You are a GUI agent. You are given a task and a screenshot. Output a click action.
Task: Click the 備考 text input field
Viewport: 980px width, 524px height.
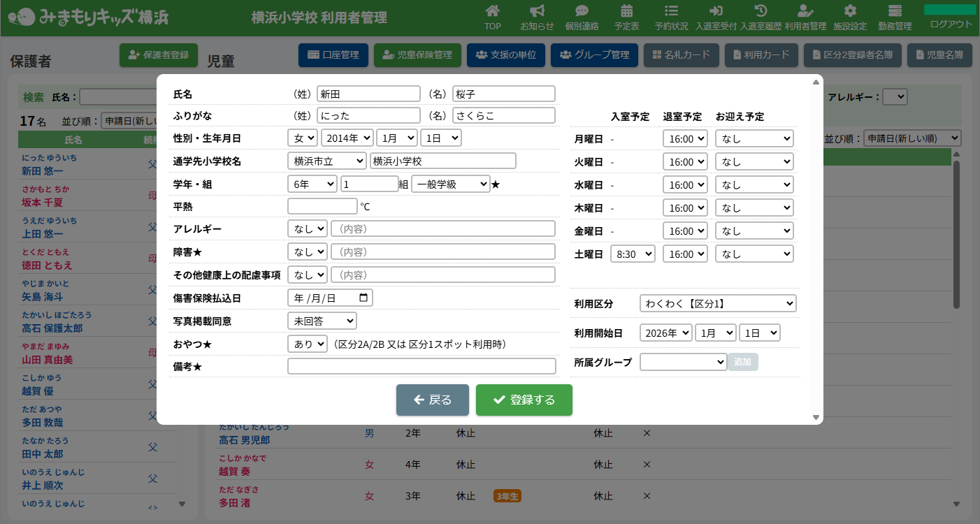pyautogui.click(x=421, y=366)
